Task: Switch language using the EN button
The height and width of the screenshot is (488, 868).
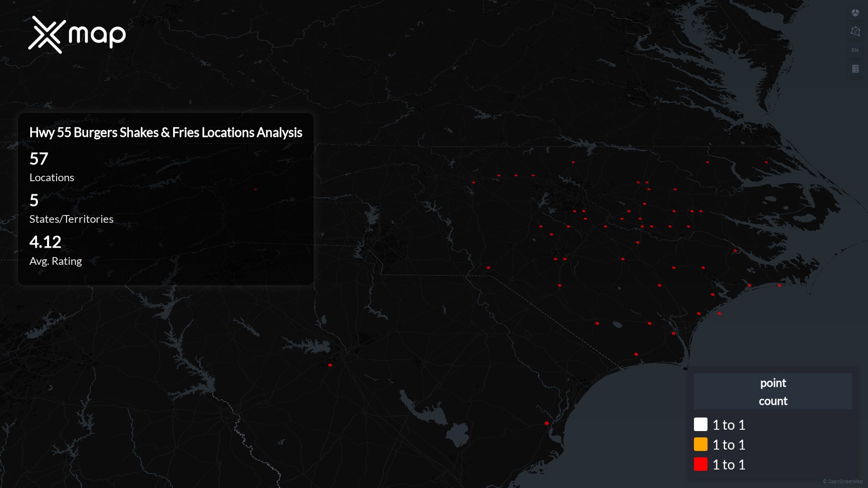Action: (855, 50)
